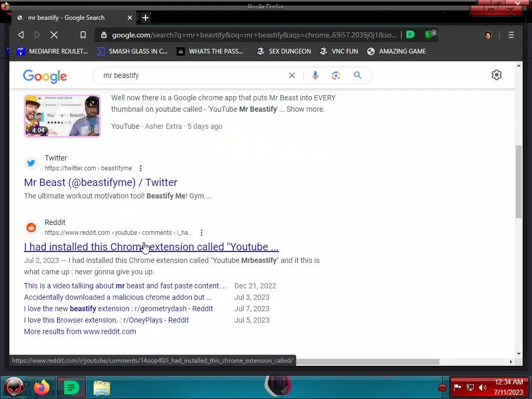Open the site security lock icon
The height and width of the screenshot is (399, 532).
click(x=104, y=35)
